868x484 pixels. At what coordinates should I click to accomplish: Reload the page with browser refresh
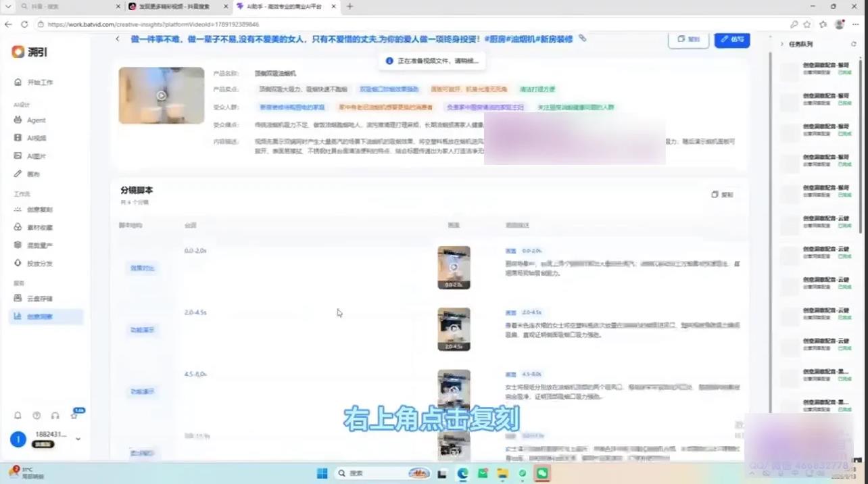coord(24,24)
